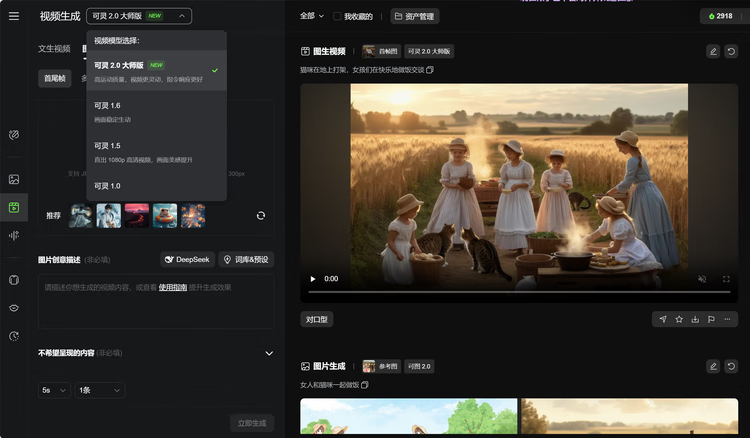Image resolution: width=750 pixels, height=438 pixels.
Task: Play the wheat field video
Action: pos(313,279)
